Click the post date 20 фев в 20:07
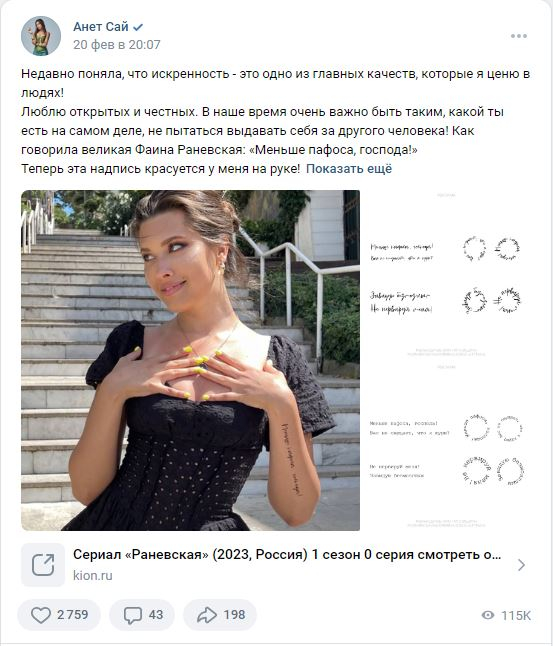553x646 pixels. click(x=117, y=44)
